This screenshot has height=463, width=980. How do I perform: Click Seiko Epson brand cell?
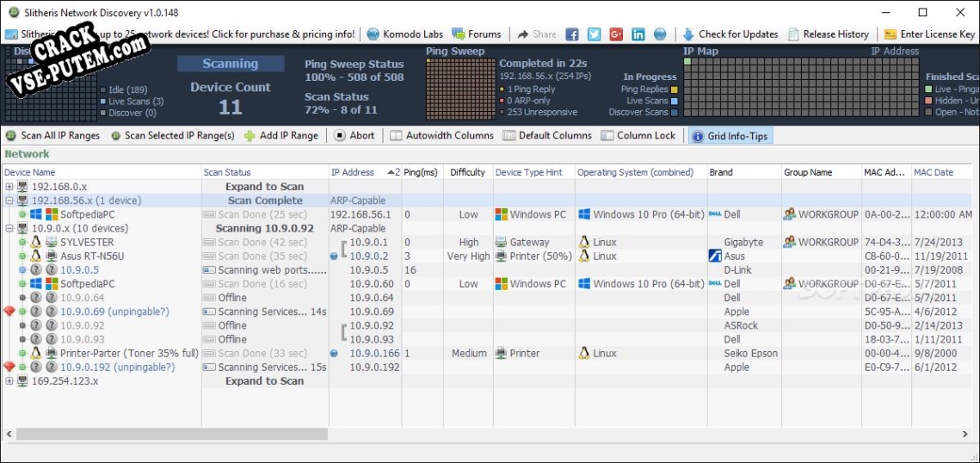(x=743, y=354)
